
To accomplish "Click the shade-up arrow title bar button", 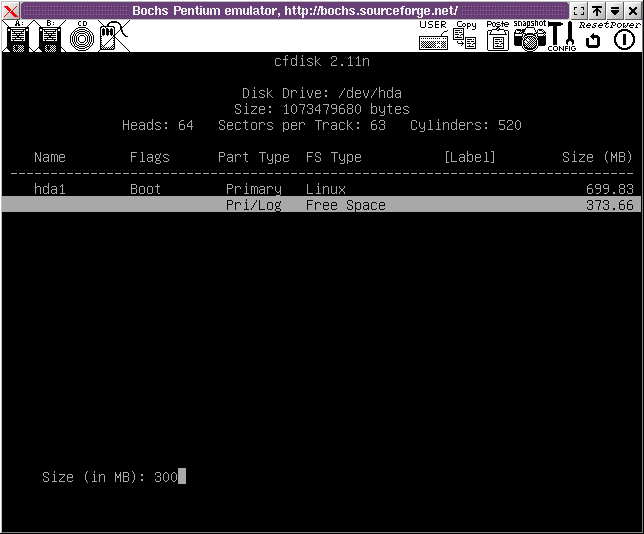I will 596,10.
